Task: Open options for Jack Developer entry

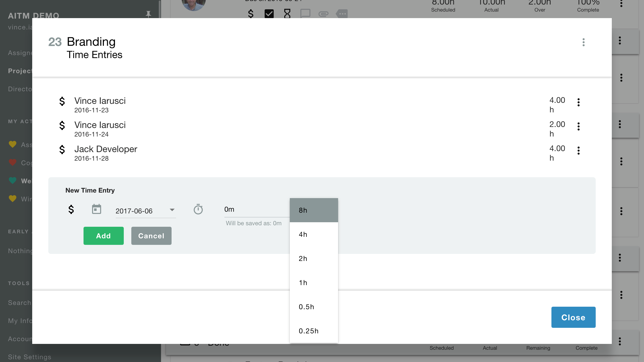Action: point(578,151)
